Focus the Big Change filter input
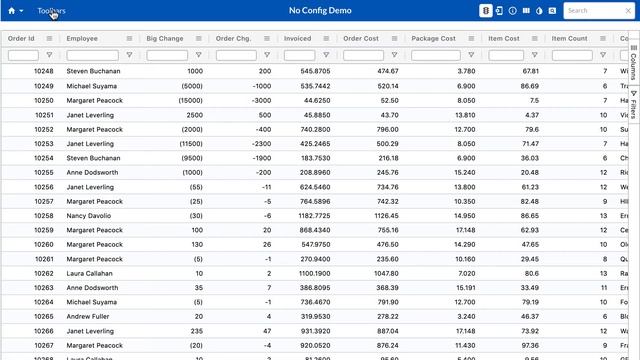The height and width of the screenshot is (360, 640). click(167, 55)
